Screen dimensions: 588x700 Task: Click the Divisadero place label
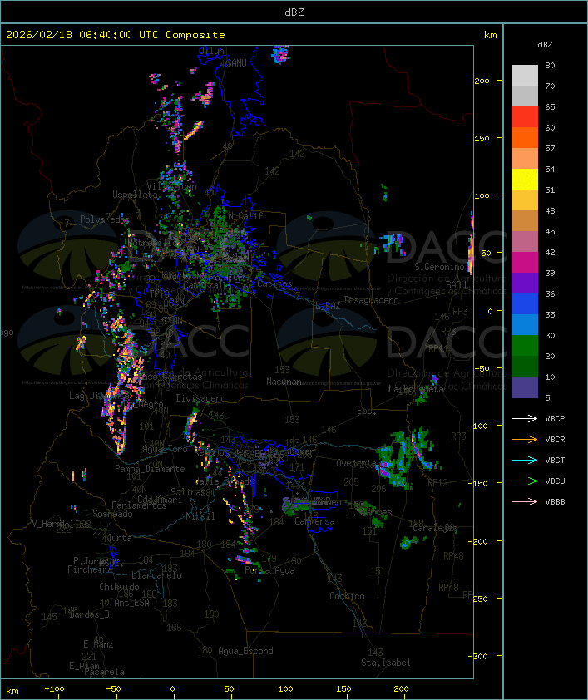[200, 397]
